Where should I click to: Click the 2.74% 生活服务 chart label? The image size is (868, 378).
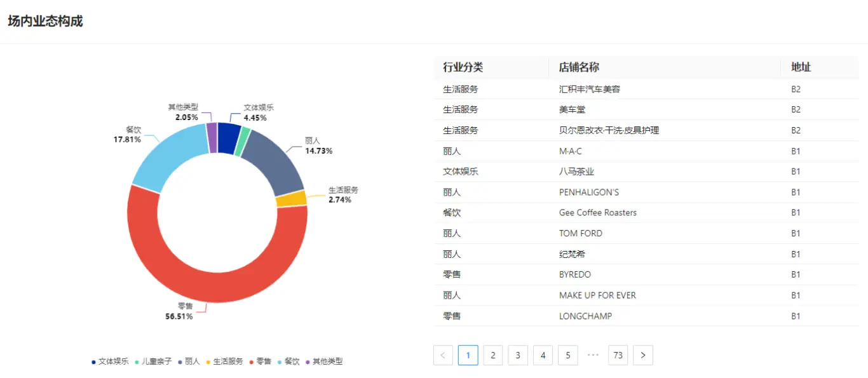pos(343,195)
